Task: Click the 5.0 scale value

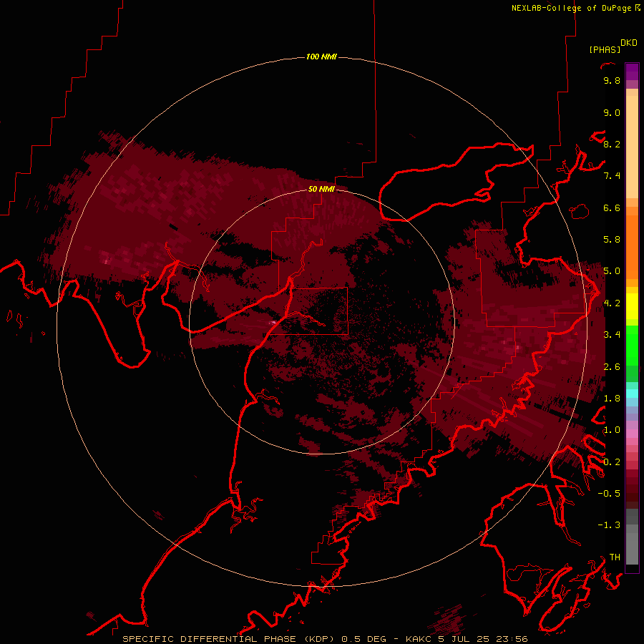Action: click(x=612, y=271)
